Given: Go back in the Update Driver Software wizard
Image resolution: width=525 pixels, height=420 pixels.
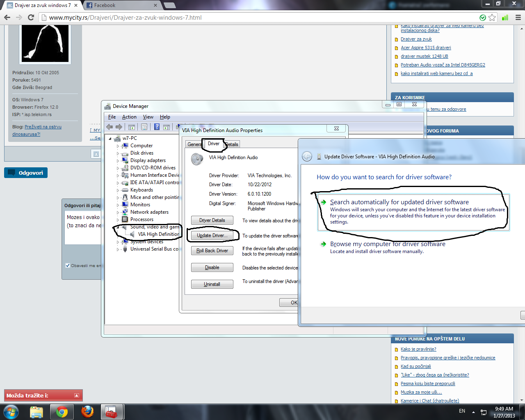Looking at the screenshot, I should point(307,156).
